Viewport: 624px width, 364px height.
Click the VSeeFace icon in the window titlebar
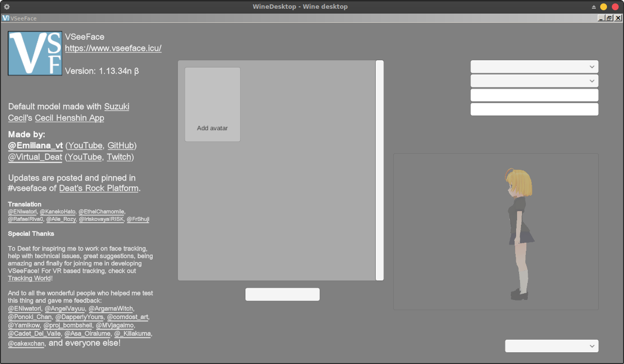coord(5,18)
